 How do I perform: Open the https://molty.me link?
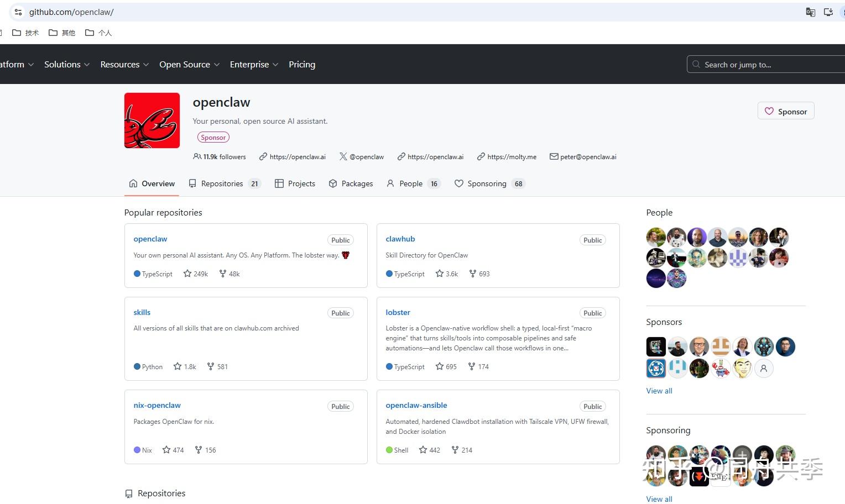512,157
